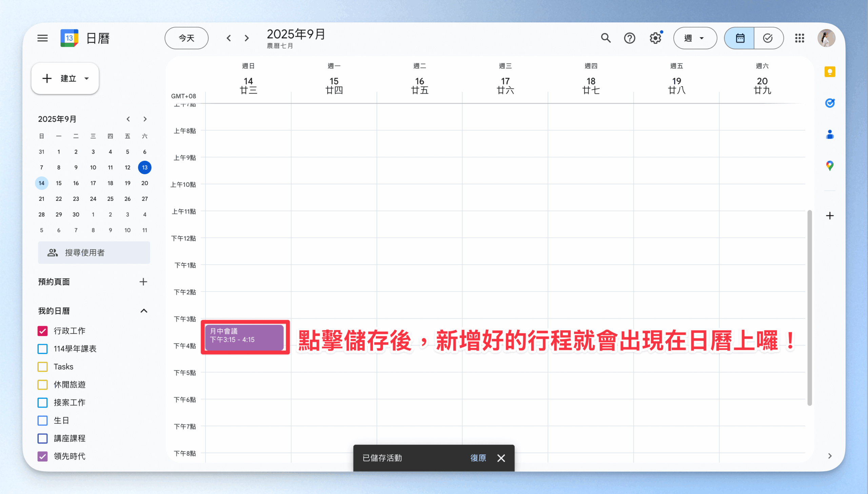Open the purple 月中會議 event
The width and height of the screenshot is (868, 494).
point(244,337)
